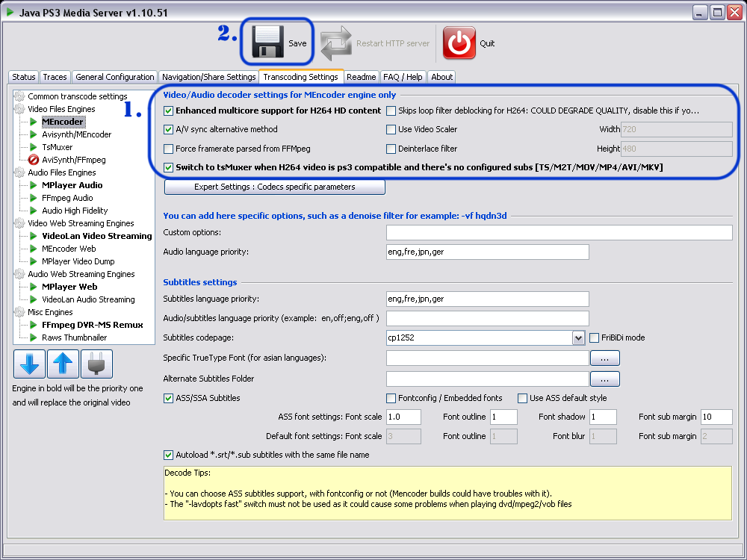Toggle the FriBiDi mode checkbox
Viewport: 747px width, 560px height.
[594, 338]
